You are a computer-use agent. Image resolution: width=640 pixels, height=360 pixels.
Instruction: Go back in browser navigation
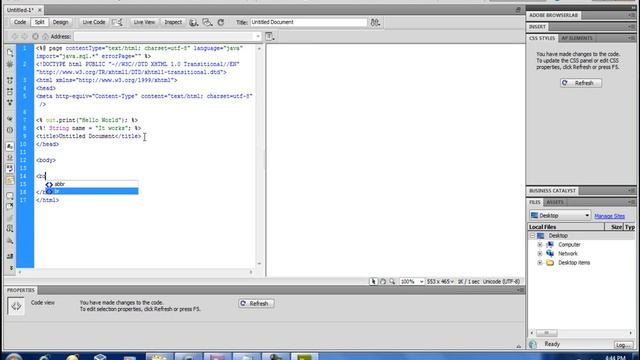(15, 37)
